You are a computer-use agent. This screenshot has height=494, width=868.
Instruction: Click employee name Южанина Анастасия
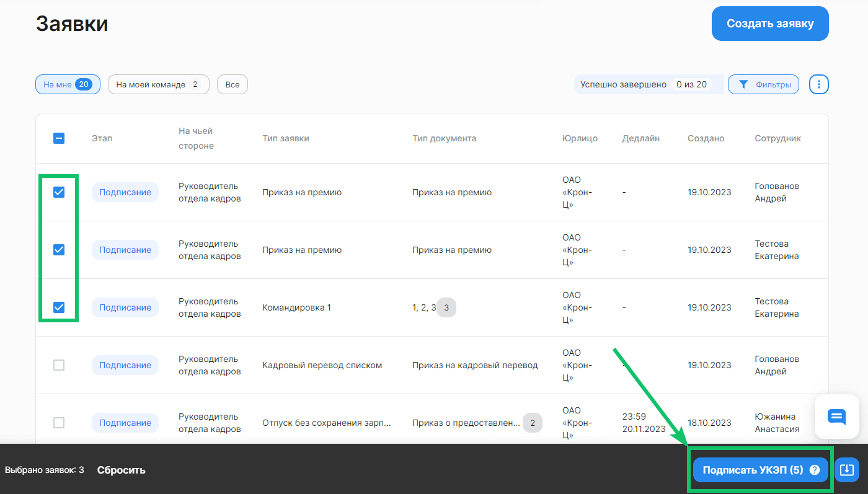777,423
